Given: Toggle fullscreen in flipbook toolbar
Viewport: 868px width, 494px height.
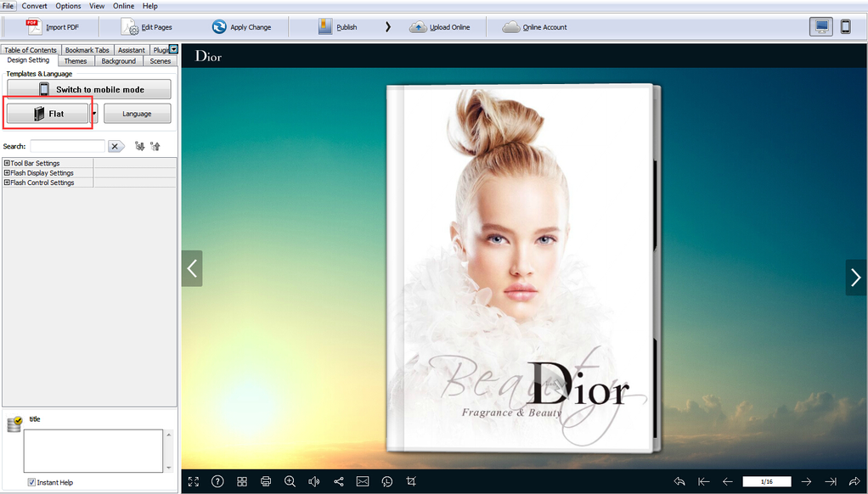Looking at the screenshot, I should tap(193, 481).
